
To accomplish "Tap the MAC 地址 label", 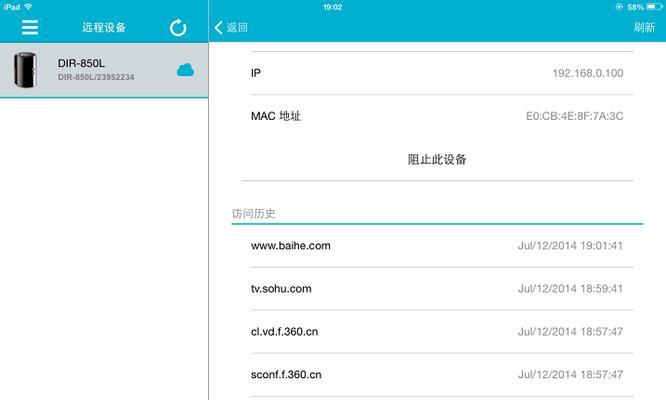I will [x=276, y=116].
